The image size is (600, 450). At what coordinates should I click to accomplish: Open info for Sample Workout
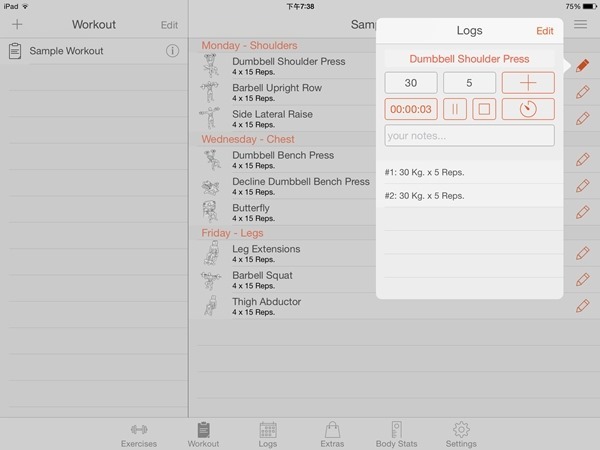172,51
